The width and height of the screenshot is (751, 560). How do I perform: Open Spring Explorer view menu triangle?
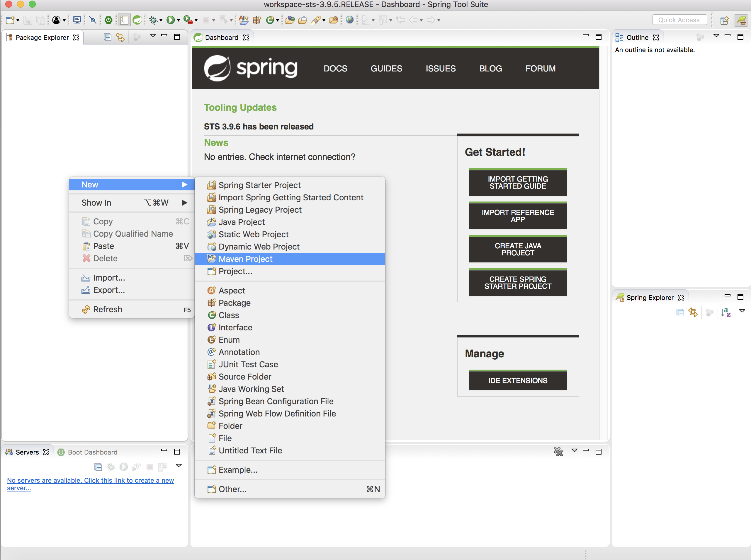(x=742, y=311)
